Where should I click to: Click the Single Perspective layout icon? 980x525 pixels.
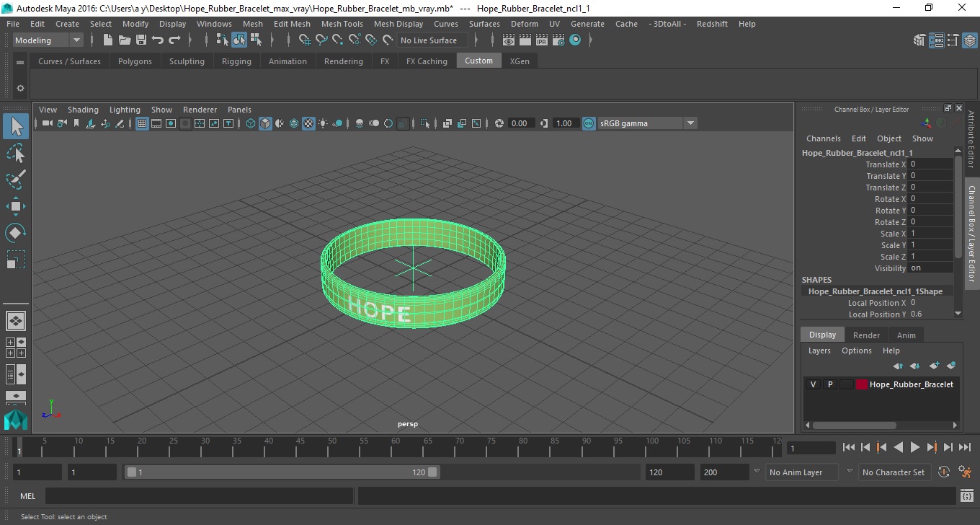pos(16,320)
